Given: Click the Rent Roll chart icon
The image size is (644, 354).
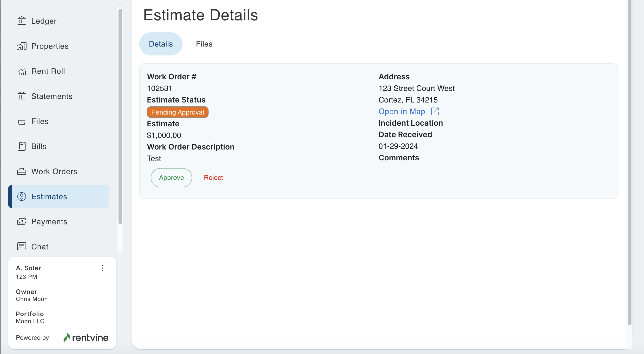Looking at the screenshot, I should pyautogui.click(x=21, y=71).
